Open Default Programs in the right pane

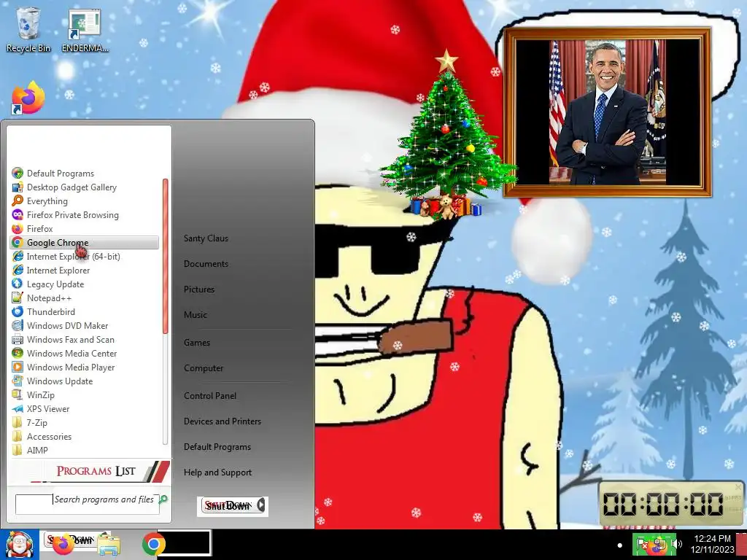217,447
